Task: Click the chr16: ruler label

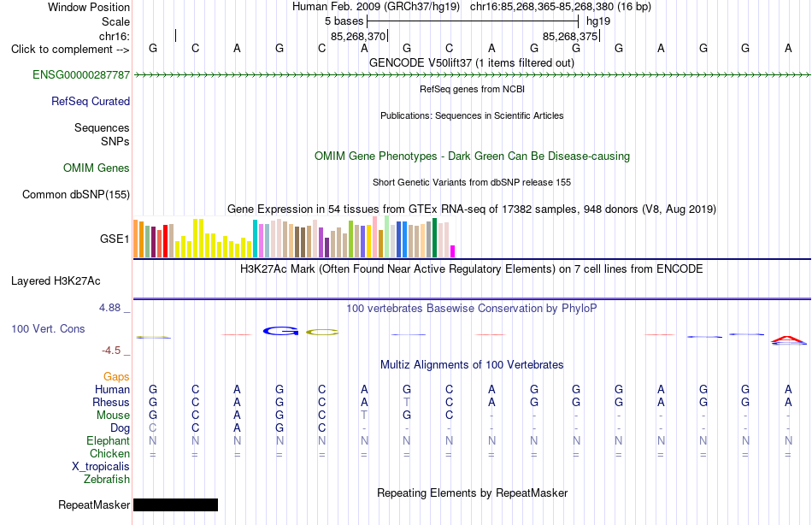Action: [115, 36]
